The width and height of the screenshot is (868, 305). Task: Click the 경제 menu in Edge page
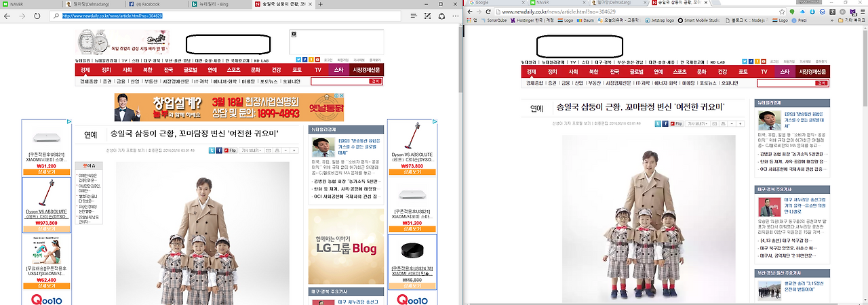(85, 70)
